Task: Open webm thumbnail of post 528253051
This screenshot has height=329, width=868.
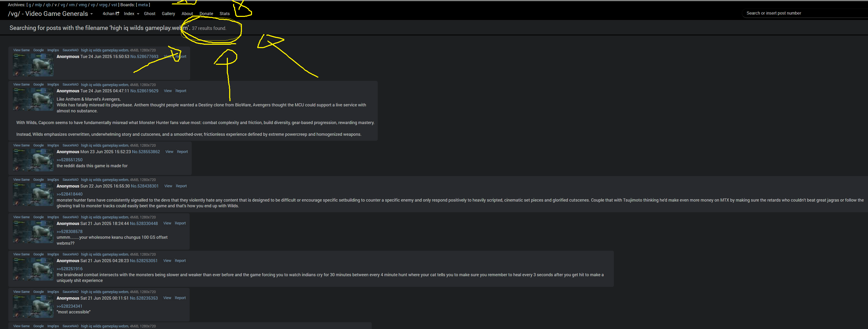Action: click(x=33, y=269)
